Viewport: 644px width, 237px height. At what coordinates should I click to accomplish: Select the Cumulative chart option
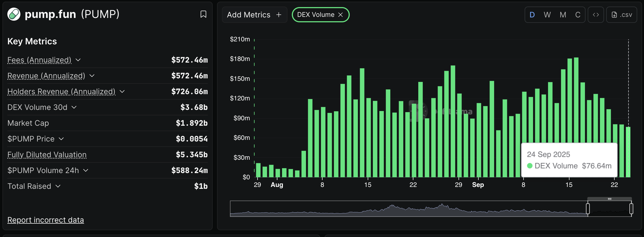point(578,15)
